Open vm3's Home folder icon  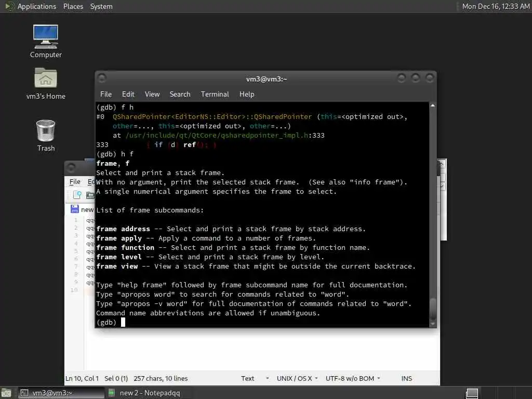tap(46, 84)
